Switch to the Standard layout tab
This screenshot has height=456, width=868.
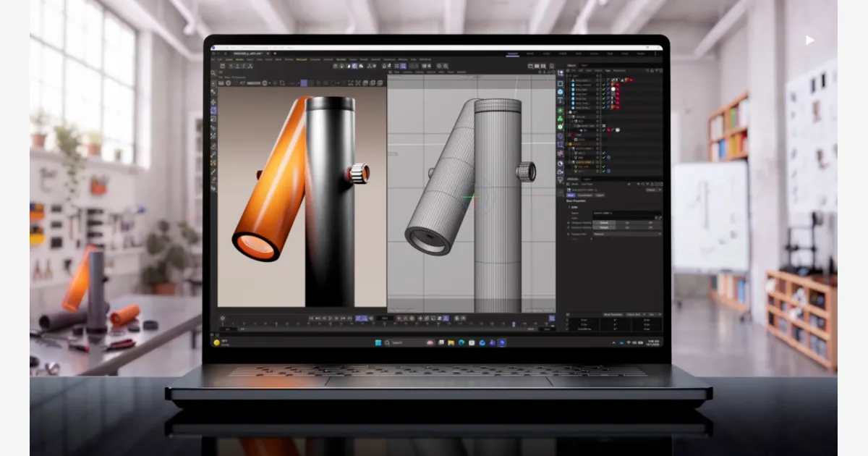(512, 54)
